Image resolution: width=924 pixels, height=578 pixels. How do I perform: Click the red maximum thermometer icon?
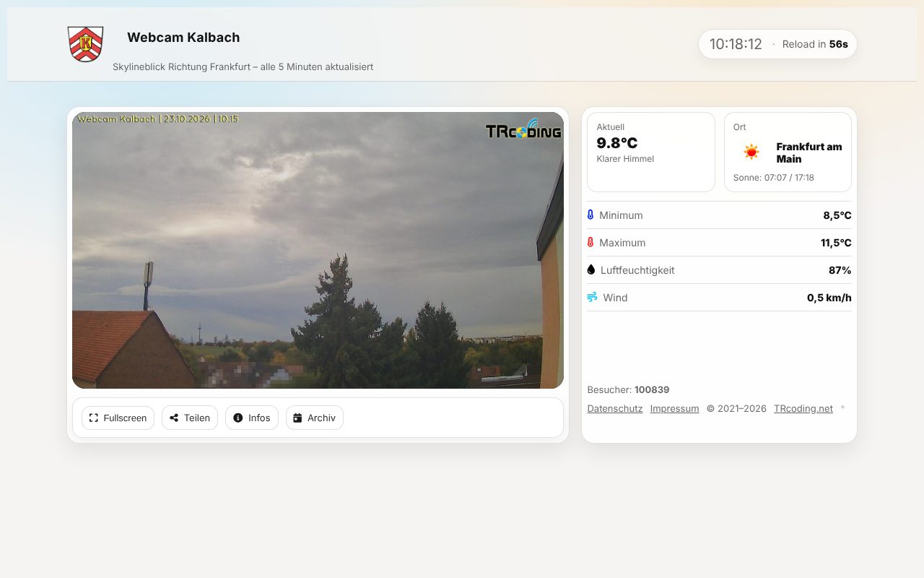(x=590, y=243)
